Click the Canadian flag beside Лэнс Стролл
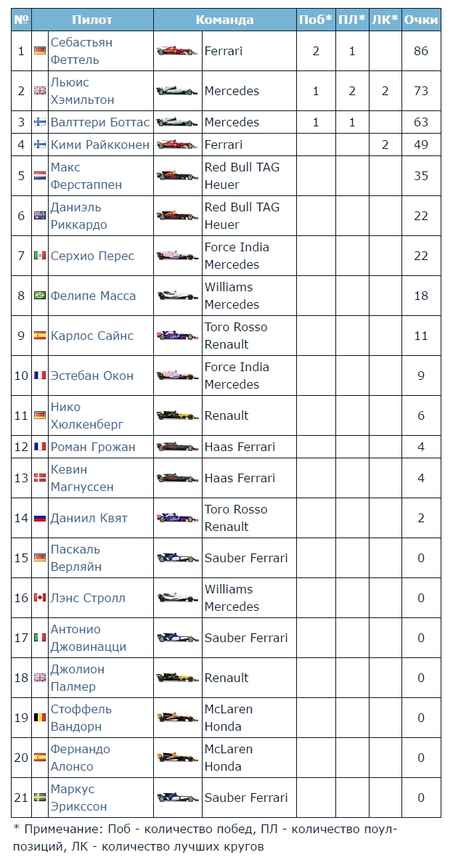 point(40,598)
